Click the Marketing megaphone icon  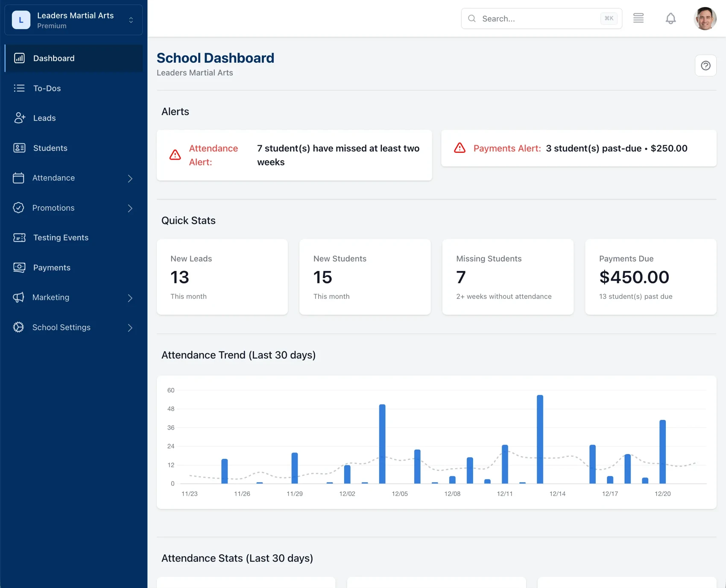[x=19, y=297]
